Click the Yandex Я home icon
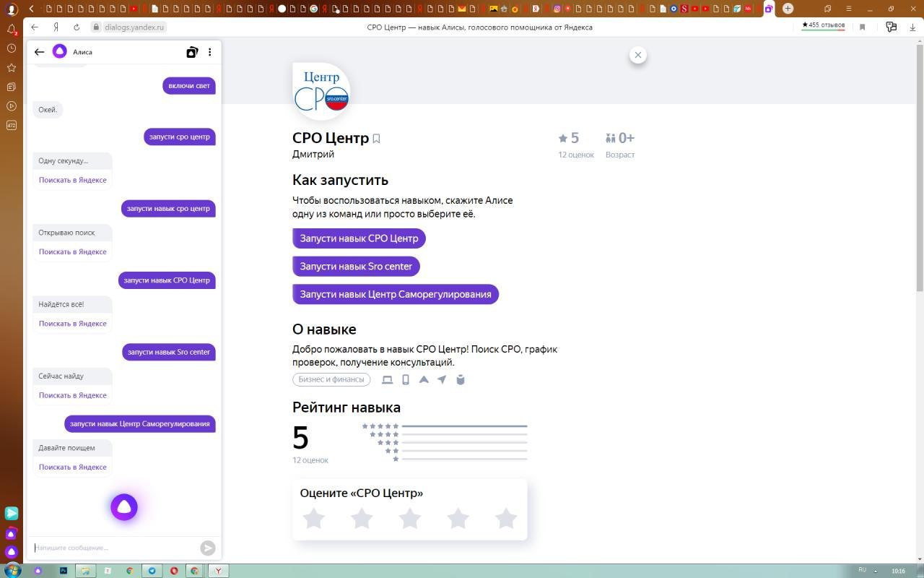 pyautogui.click(x=56, y=27)
